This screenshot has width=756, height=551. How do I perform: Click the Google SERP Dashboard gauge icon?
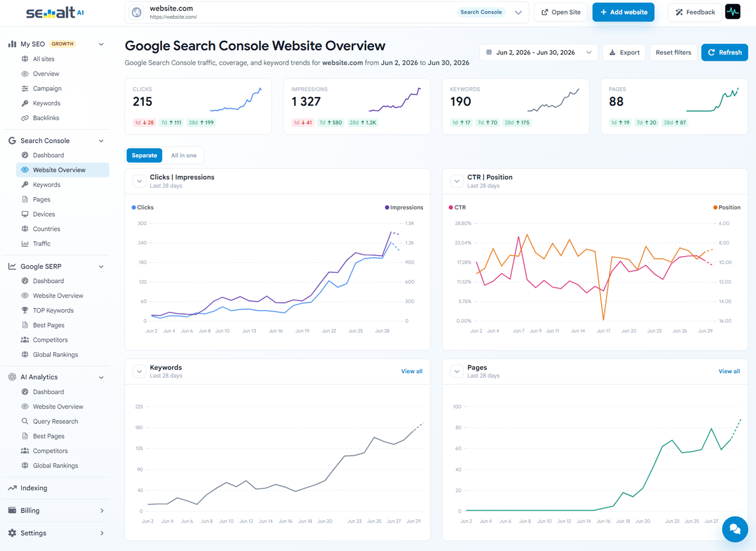tap(25, 281)
